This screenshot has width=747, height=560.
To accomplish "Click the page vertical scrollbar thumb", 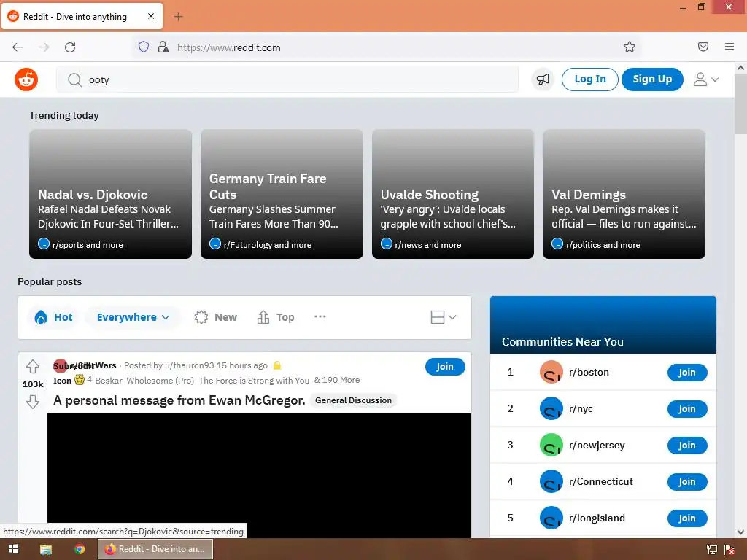I will pos(740,104).
